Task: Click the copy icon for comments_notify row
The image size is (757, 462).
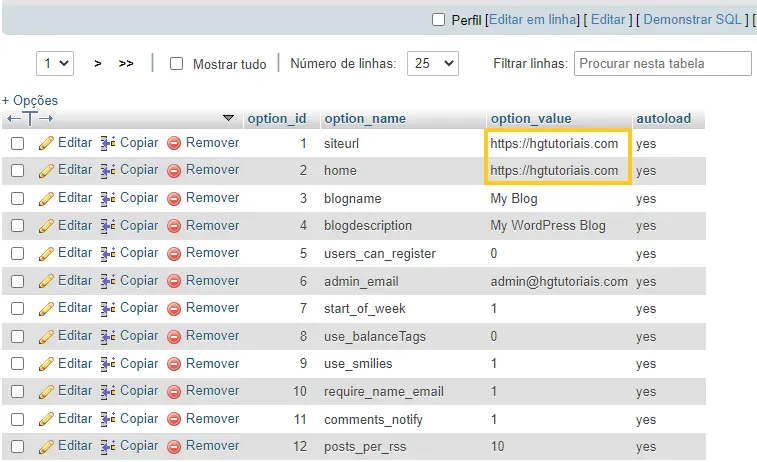Action: click(108, 419)
